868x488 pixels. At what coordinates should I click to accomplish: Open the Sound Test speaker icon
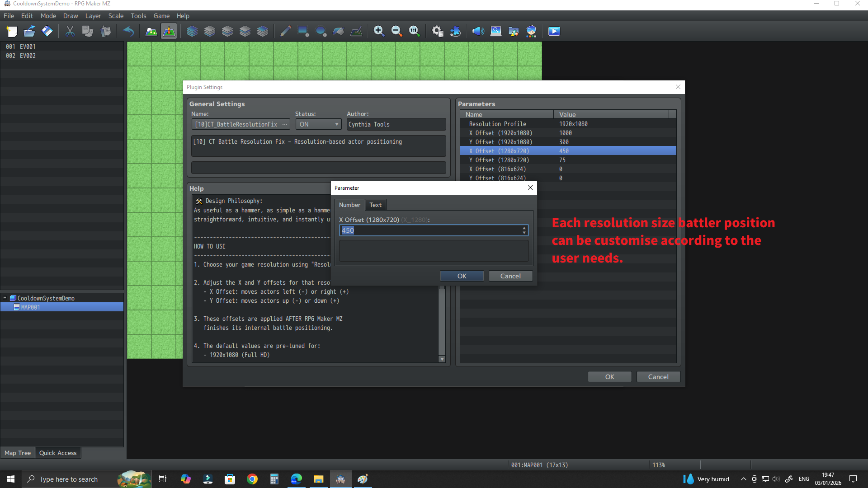pos(478,31)
